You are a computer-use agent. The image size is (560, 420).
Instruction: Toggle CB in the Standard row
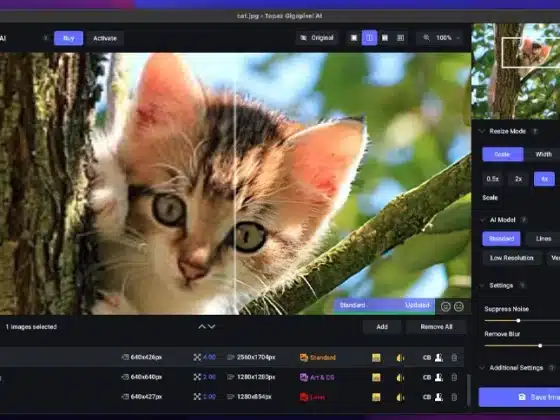click(427, 358)
